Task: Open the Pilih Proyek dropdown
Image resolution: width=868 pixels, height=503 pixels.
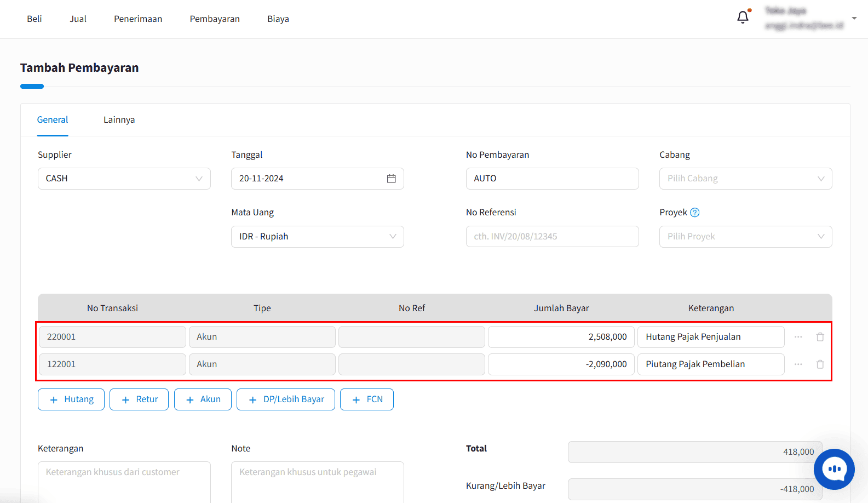Action: pos(746,237)
